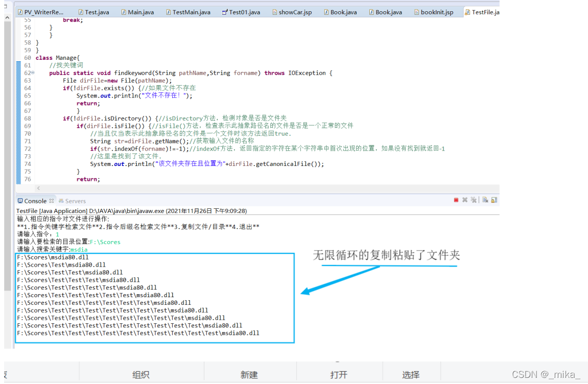Screen dimensions: 588x384
Task: Click line number 60 in the gutter
Action: click(x=28, y=58)
